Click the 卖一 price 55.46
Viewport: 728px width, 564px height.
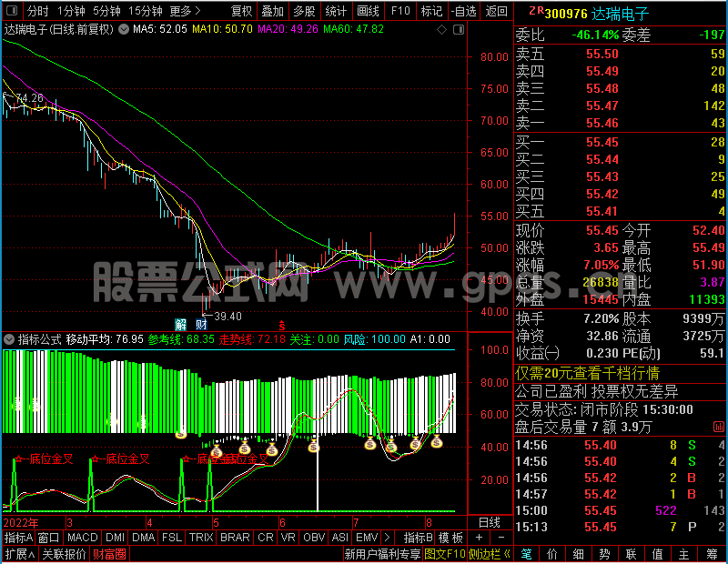click(602, 123)
